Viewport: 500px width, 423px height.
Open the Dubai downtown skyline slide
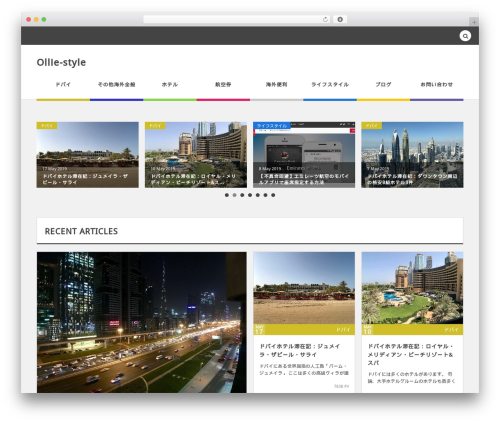412,155
